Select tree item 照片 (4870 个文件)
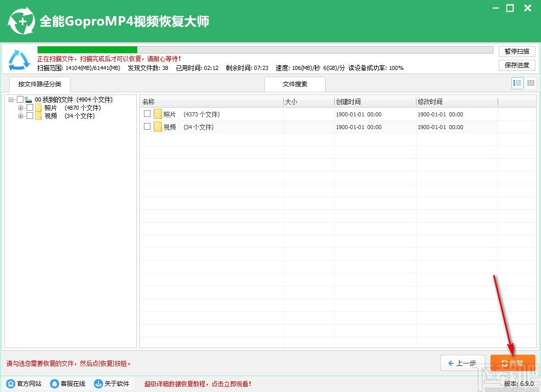This screenshot has height=392, width=541. [x=72, y=108]
